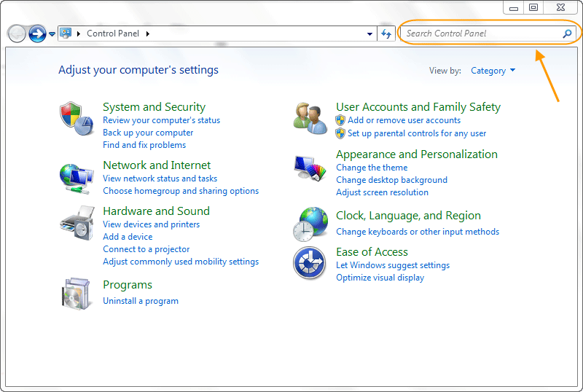
Task: Click the Appearance and Personalization monitor icon
Action: tap(310, 168)
